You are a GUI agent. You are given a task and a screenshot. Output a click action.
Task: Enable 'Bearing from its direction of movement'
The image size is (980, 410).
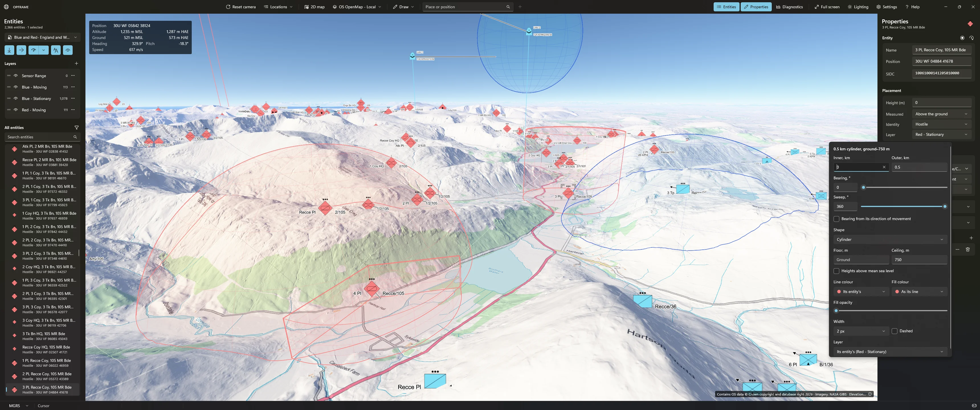click(836, 219)
